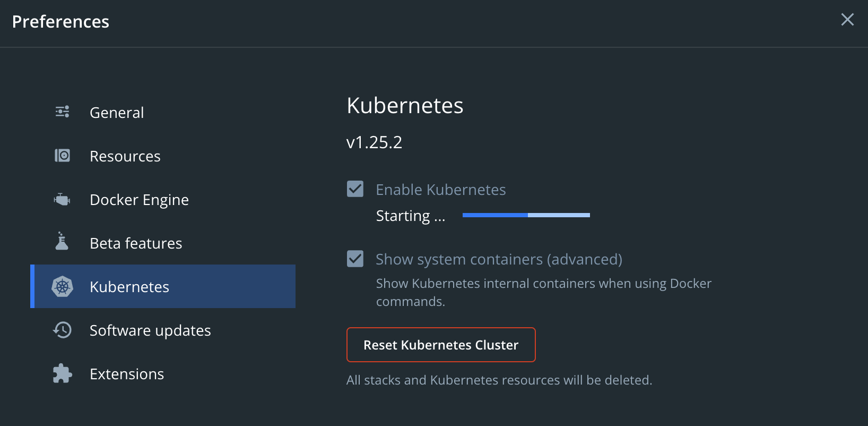Click the General sliders icon
This screenshot has width=868, height=426.
click(x=62, y=112)
